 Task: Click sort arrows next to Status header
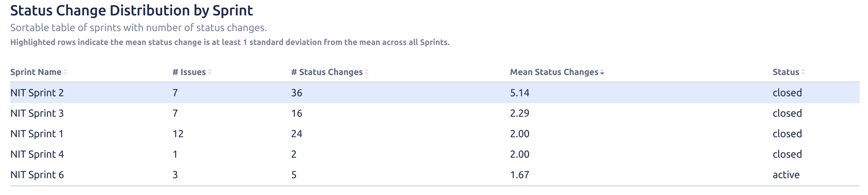[x=803, y=72]
